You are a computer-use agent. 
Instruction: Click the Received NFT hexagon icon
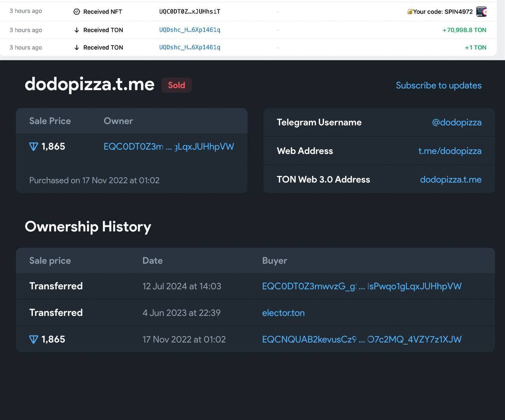click(77, 12)
